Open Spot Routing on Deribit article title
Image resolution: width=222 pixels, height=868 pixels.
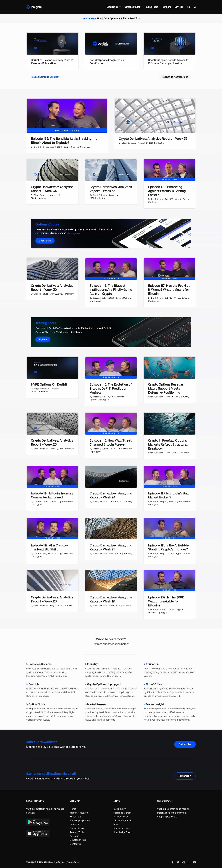(168, 62)
